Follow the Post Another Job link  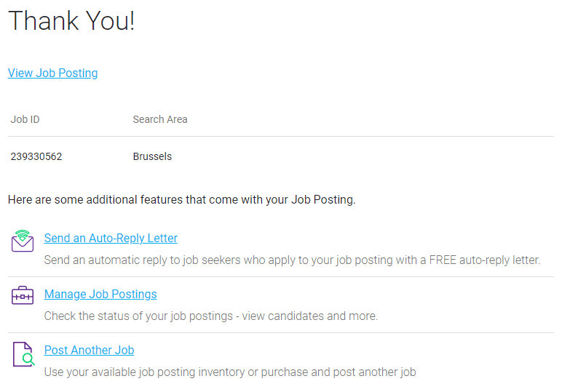click(89, 350)
